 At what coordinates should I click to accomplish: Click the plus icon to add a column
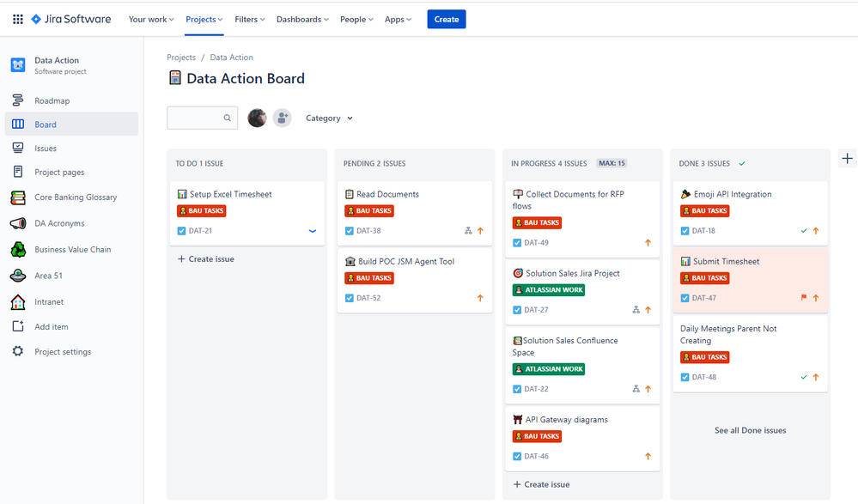click(847, 158)
